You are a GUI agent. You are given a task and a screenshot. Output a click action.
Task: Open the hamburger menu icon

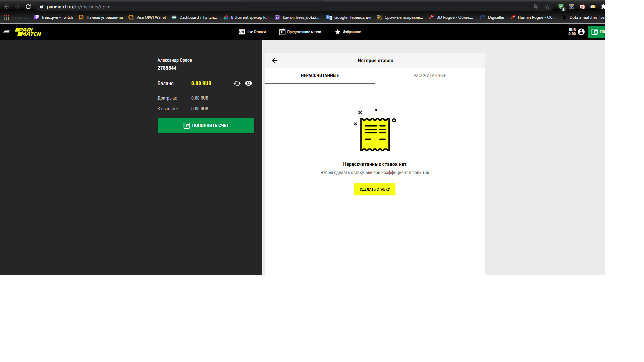7,32
